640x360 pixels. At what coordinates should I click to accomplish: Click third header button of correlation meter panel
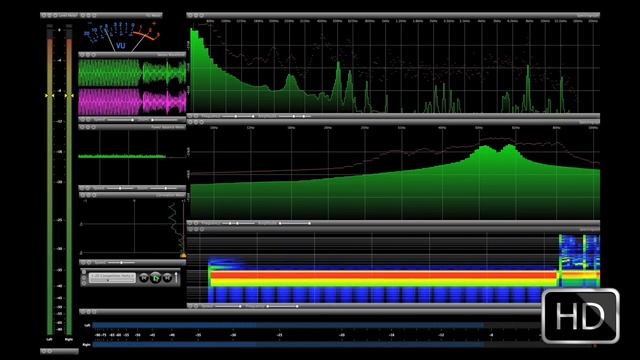click(x=93, y=195)
